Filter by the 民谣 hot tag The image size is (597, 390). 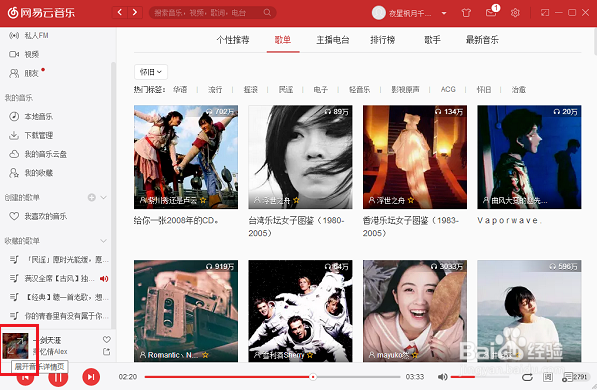286,90
